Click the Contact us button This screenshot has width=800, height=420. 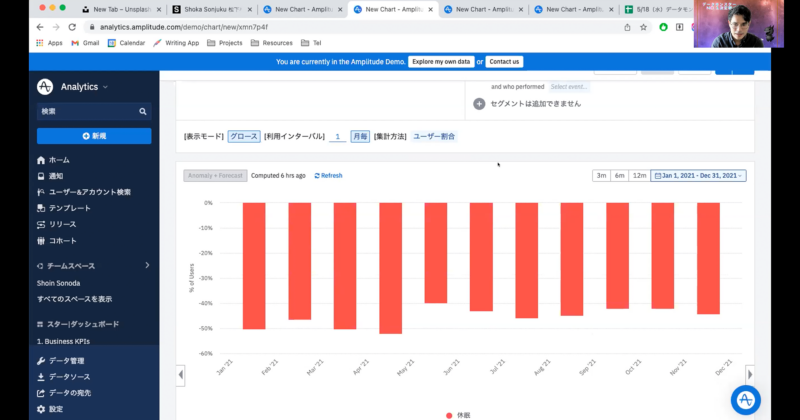(504, 62)
